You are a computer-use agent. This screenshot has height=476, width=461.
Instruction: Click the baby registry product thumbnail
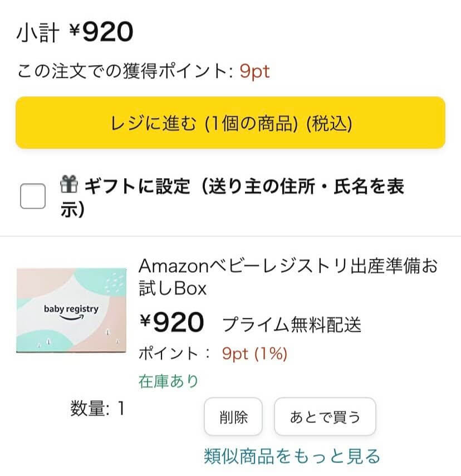click(72, 311)
